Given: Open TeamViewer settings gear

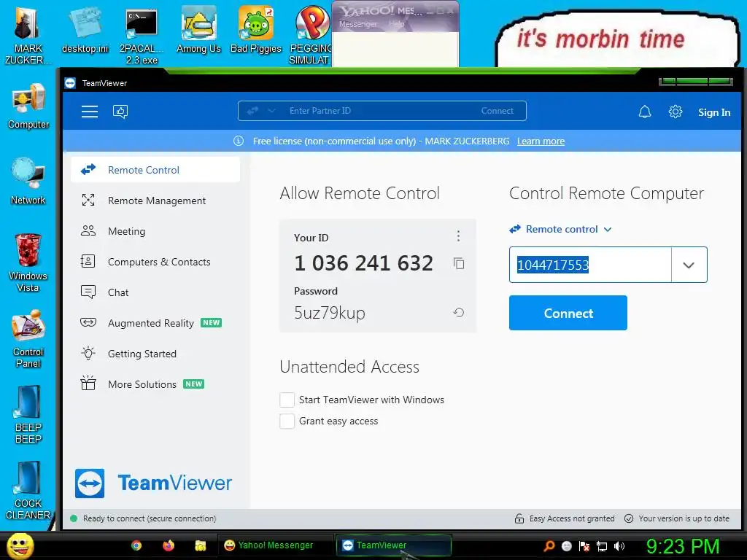Looking at the screenshot, I should pos(675,112).
